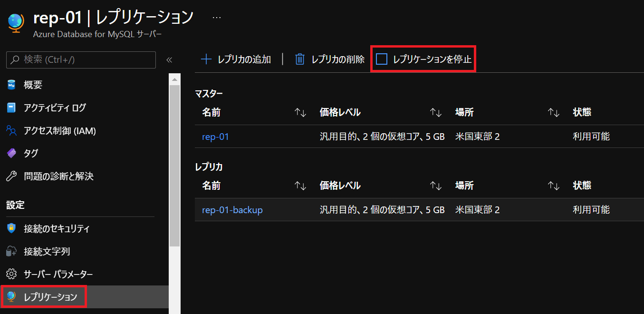Click the sidebar vertical scrollbar thumb
The width and height of the screenshot is (644, 314).
pyautogui.click(x=174, y=166)
